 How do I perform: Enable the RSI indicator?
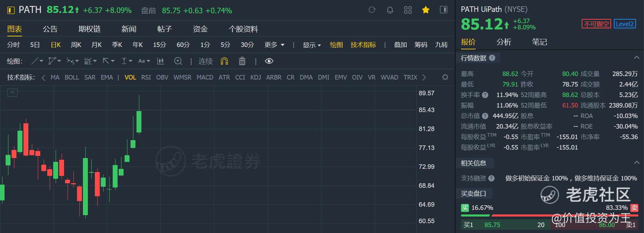tap(146, 77)
